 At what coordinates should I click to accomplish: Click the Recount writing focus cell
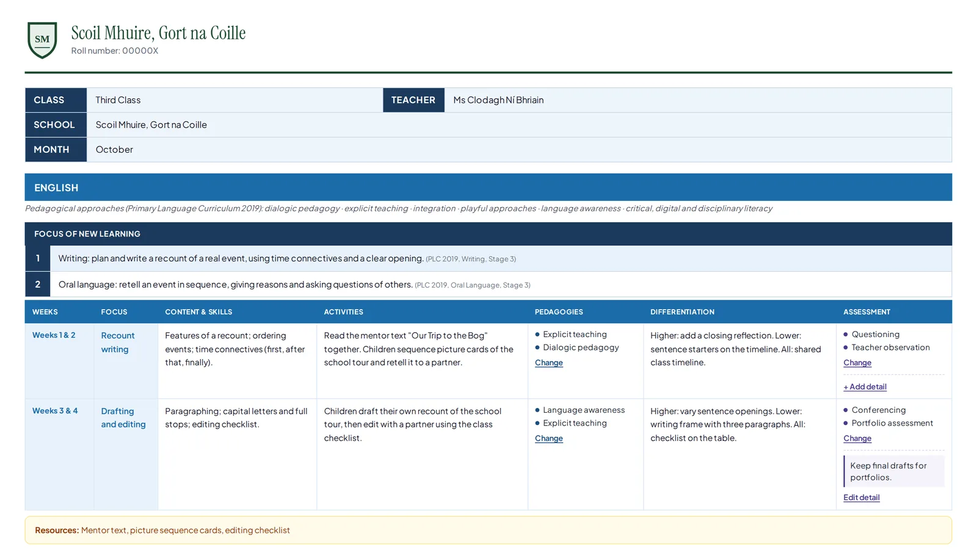126,361
